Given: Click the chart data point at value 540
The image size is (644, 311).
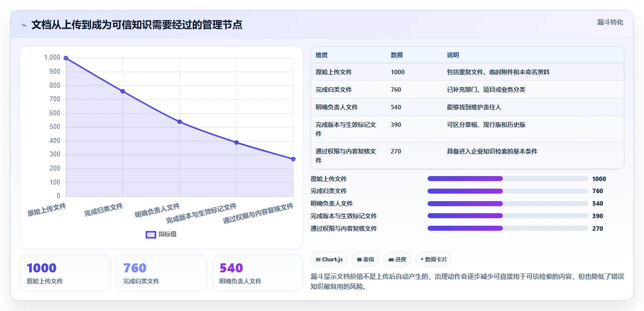Looking at the screenshot, I should [x=179, y=122].
